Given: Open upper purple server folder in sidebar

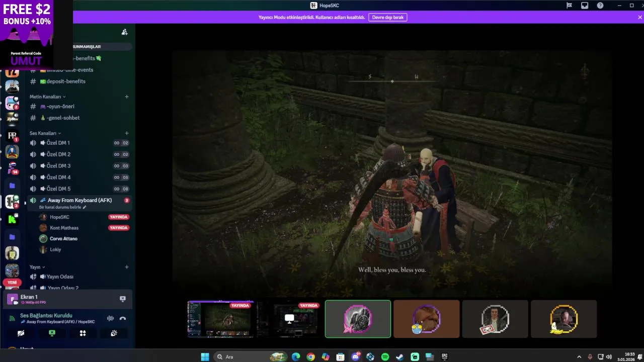Looking at the screenshot, I should pos(12,186).
